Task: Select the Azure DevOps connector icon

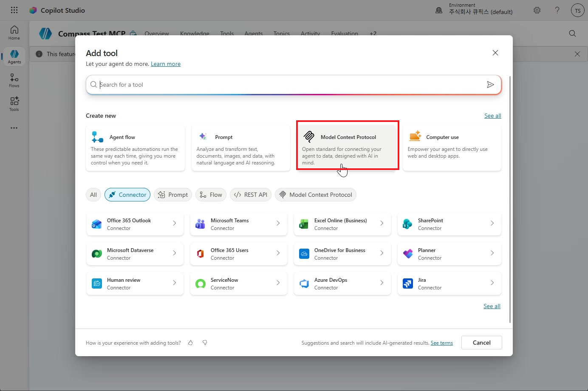Action: [x=304, y=283]
